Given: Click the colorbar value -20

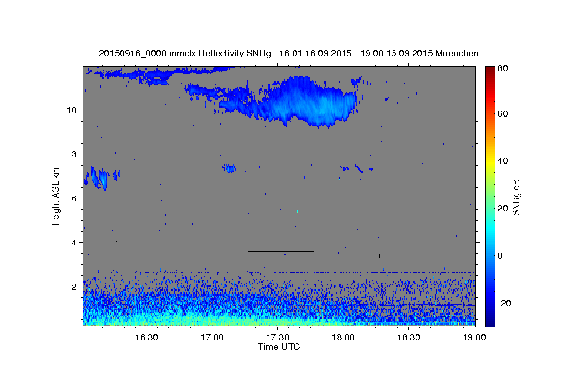Looking at the screenshot, I should click(x=505, y=303).
